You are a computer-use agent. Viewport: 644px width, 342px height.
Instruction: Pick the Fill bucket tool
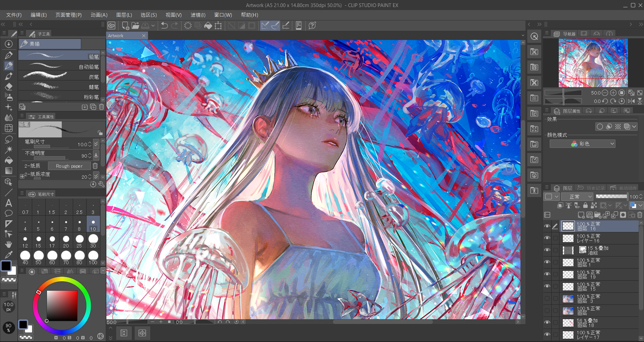click(9, 160)
